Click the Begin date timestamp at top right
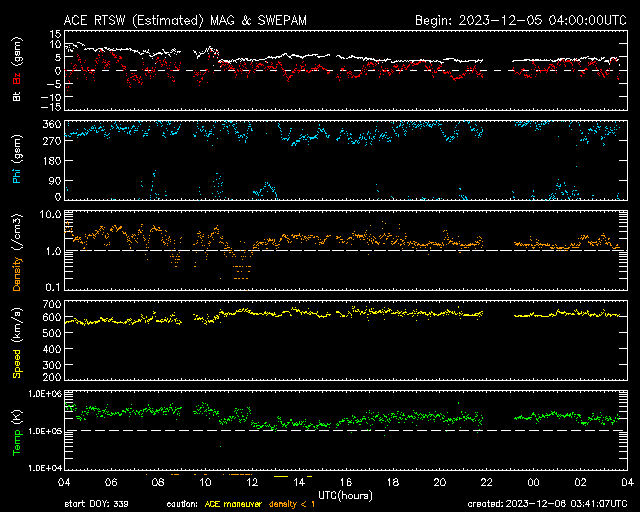 click(x=520, y=19)
